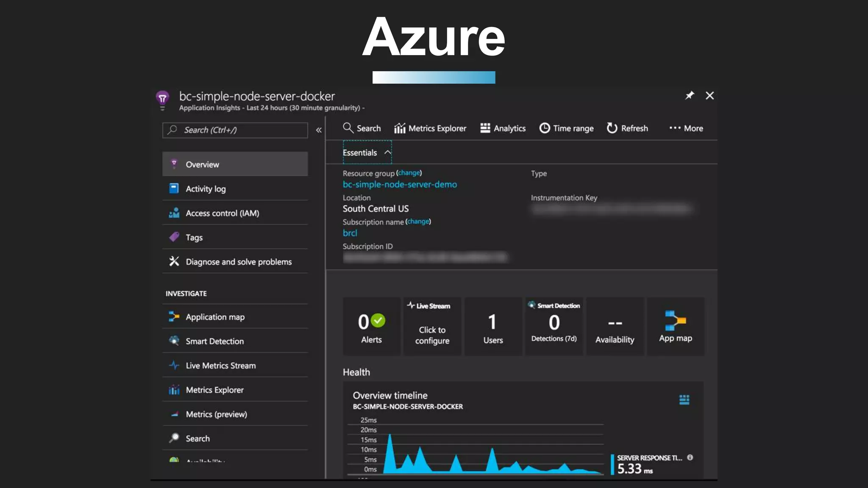868x488 pixels.
Task: Open Live Metrics Stream in sidebar
Action: (x=220, y=366)
